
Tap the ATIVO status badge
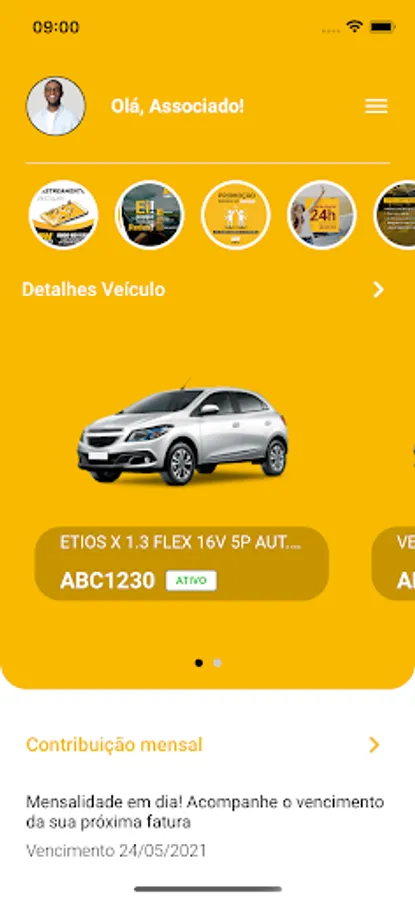pos(191,580)
